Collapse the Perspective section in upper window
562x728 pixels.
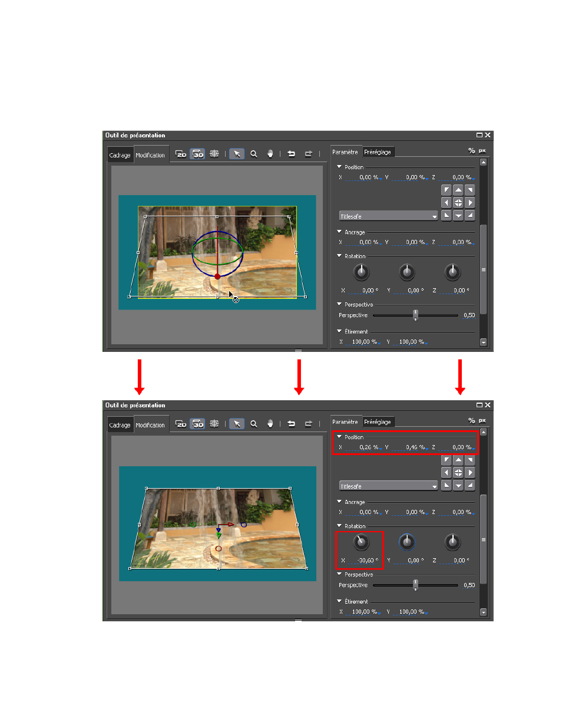pos(339,304)
